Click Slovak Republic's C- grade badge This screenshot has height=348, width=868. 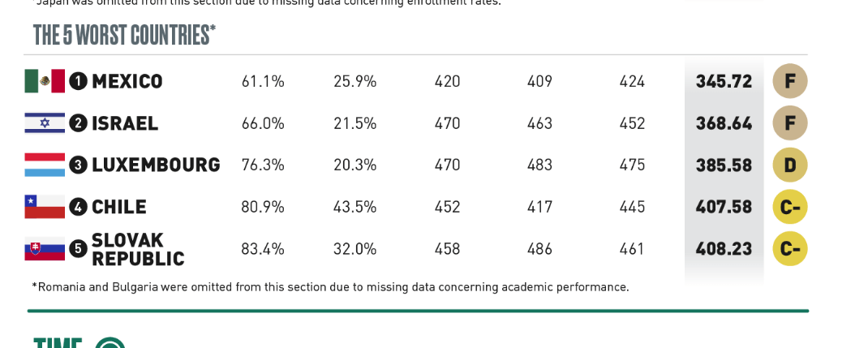pos(789,248)
